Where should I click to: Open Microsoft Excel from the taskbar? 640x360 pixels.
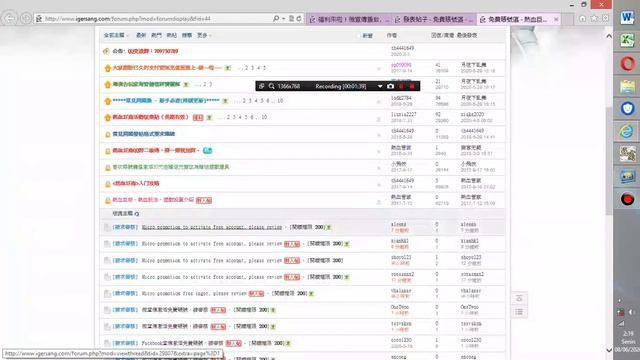[x=627, y=40]
